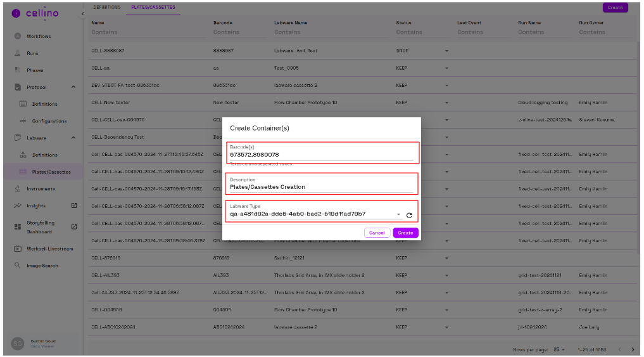Click into the Barcode(s) input field
This screenshot has height=357, width=644.
(x=320, y=154)
